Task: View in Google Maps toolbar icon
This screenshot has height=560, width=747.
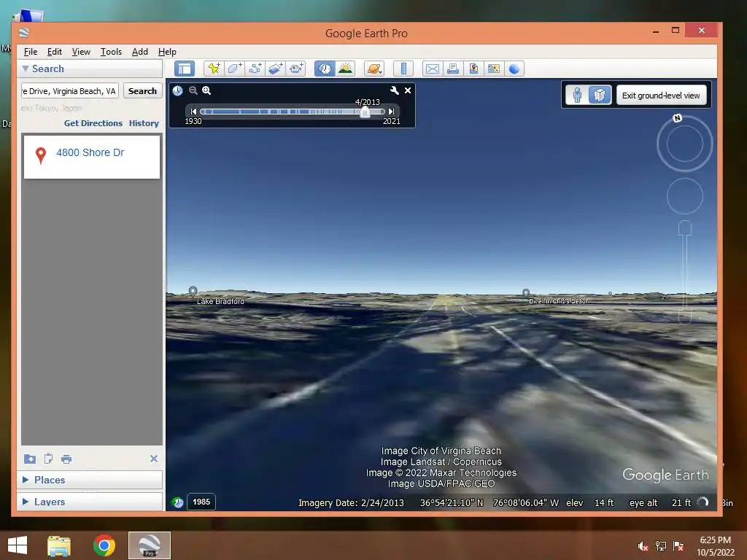Action: click(x=494, y=69)
